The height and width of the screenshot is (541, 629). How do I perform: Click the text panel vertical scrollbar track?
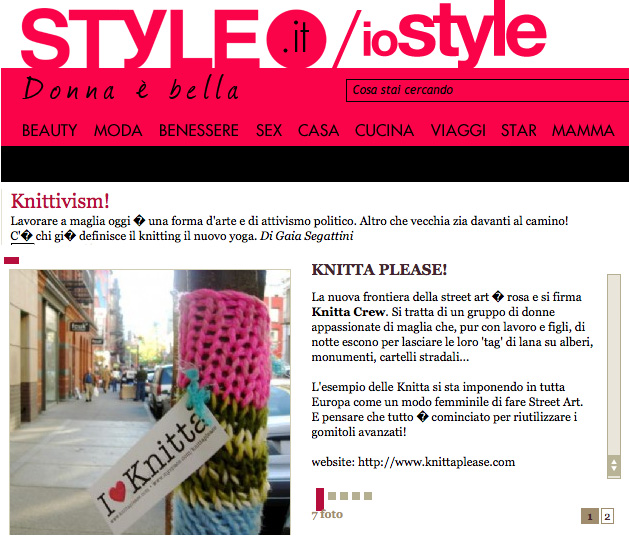[614, 365]
